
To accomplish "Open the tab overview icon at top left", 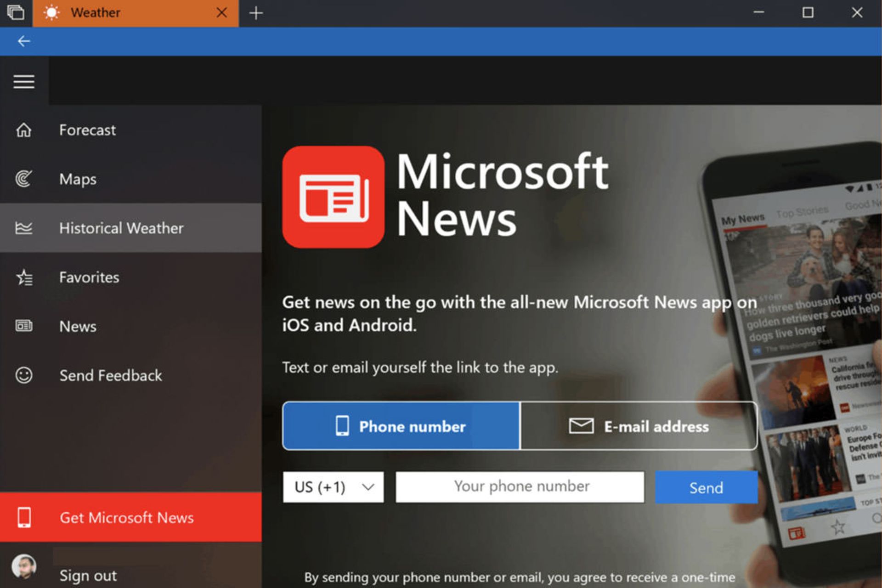I will [16, 12].
